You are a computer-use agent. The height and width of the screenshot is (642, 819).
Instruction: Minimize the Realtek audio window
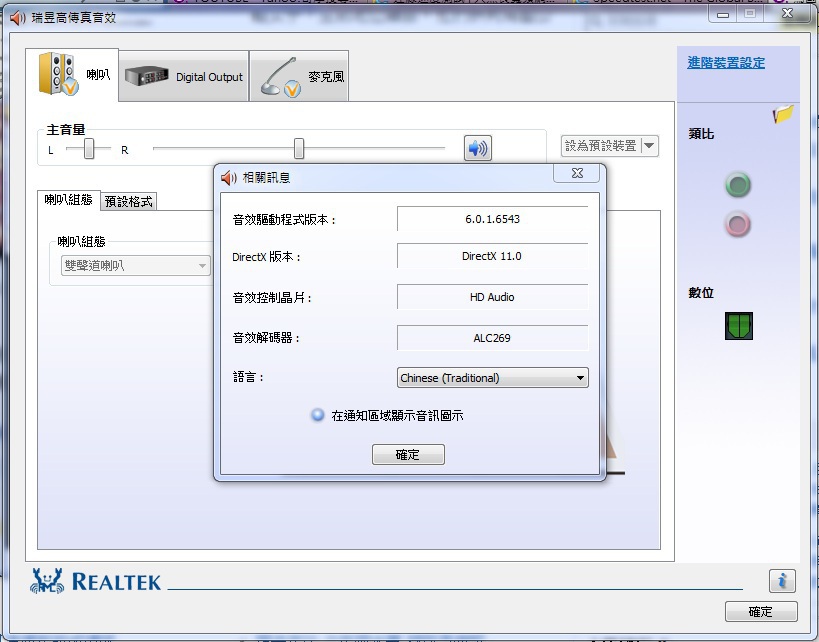pyautogui.click(x=723, y=14)
